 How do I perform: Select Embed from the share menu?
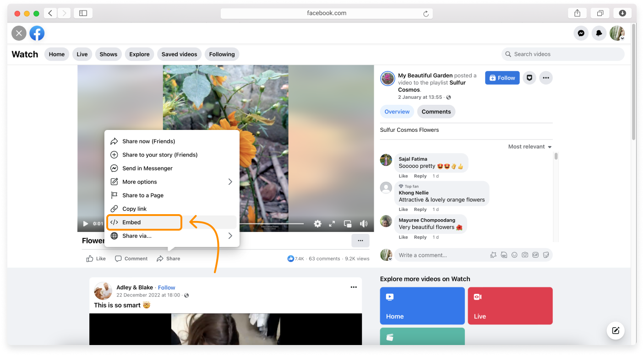(x=144, y=222)
